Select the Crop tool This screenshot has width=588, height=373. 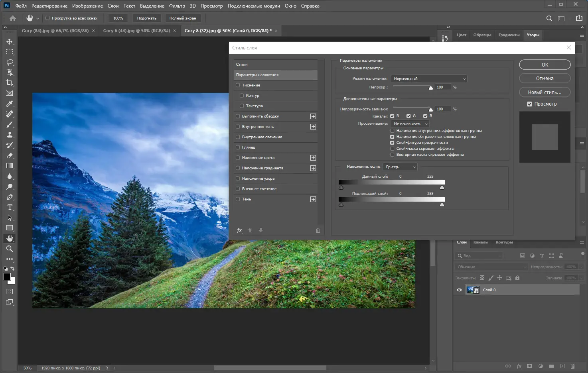10,83
